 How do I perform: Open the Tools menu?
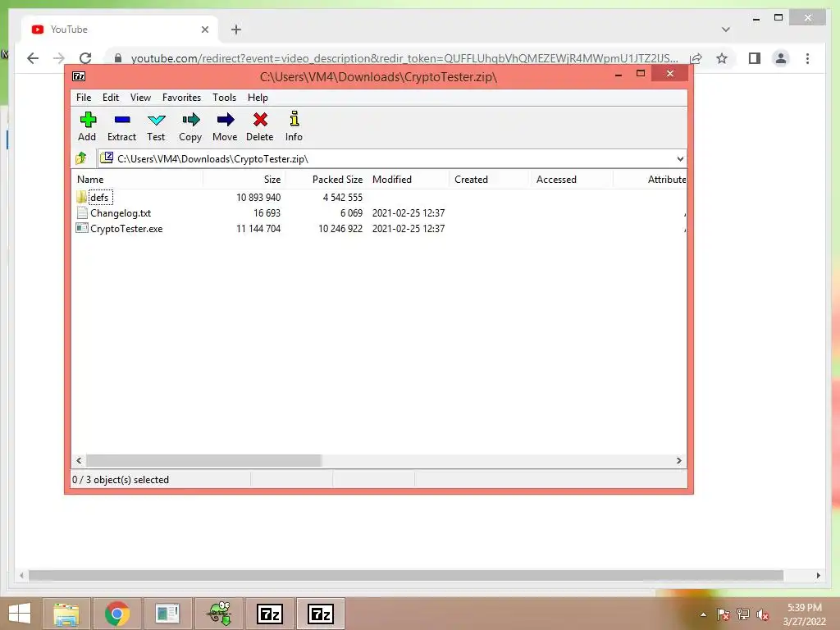[224, 98]
